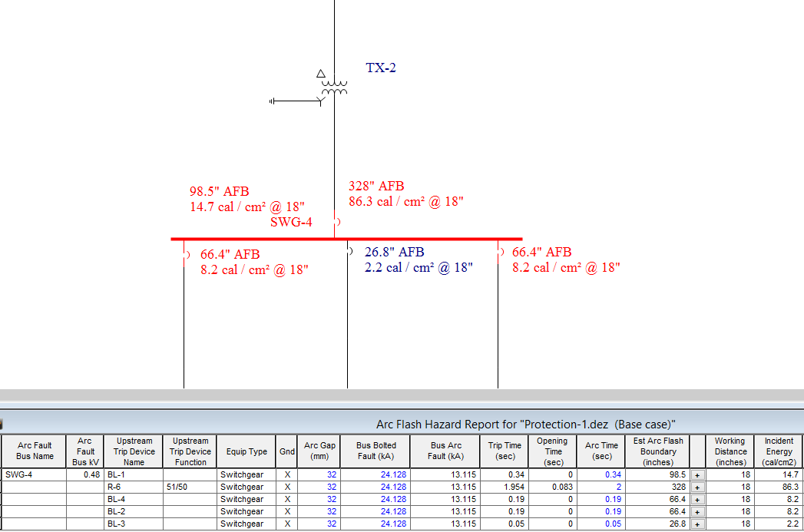Expand the plus button on the R-6 row
This screenshot has width=804, height=532.
(697, 487)
